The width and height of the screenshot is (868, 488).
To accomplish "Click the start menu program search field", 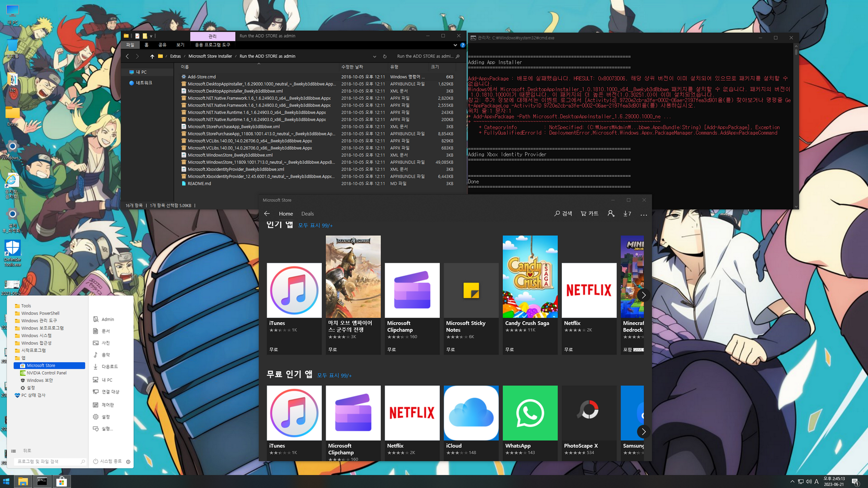I will [50, 461].
